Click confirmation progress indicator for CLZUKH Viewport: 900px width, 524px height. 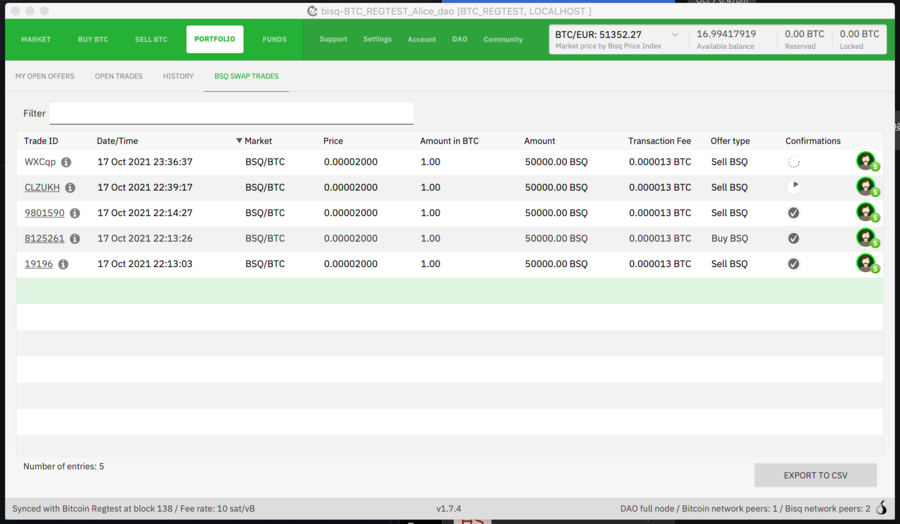(793, 187)
